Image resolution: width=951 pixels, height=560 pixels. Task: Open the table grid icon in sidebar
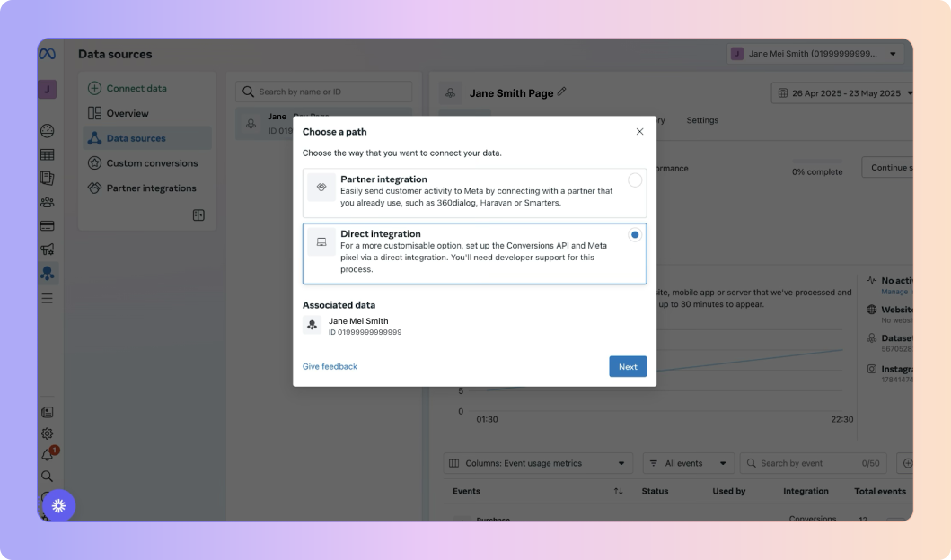48,154
